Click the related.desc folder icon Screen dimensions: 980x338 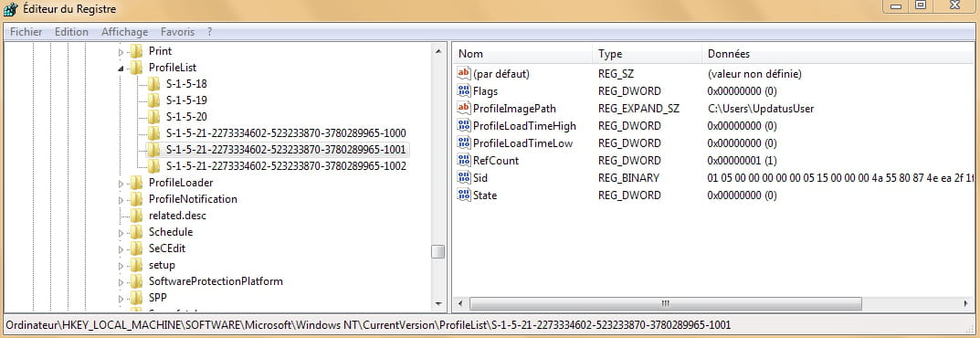coord(136,216)
